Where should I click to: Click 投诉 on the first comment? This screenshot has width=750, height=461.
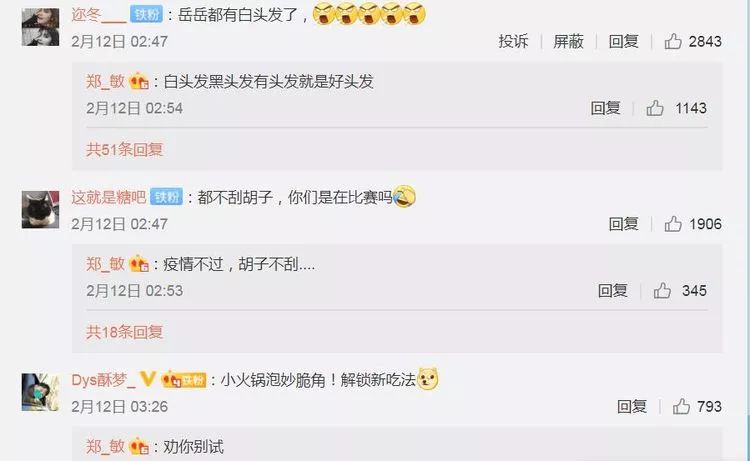click(513, 42)
